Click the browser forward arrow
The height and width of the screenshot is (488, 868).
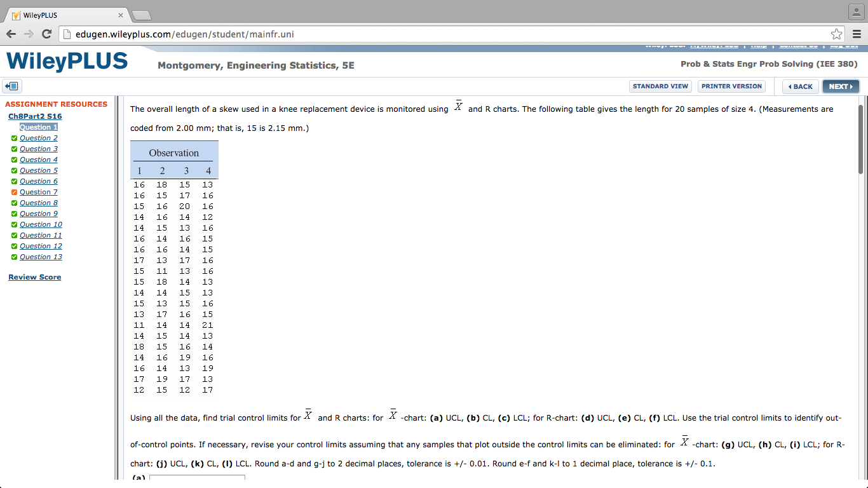(29, 34)
